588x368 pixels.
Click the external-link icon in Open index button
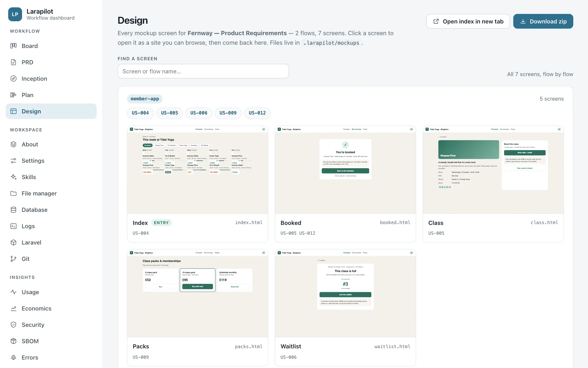436,21
